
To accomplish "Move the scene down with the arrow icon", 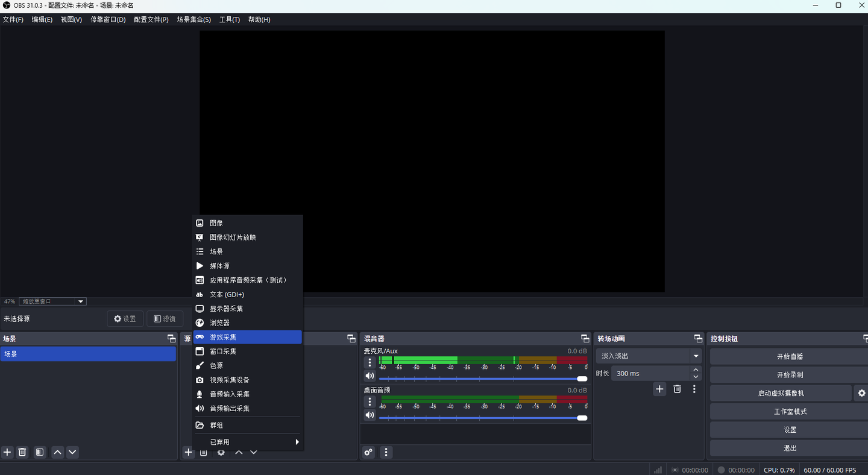I will click(x=72, y=452).
